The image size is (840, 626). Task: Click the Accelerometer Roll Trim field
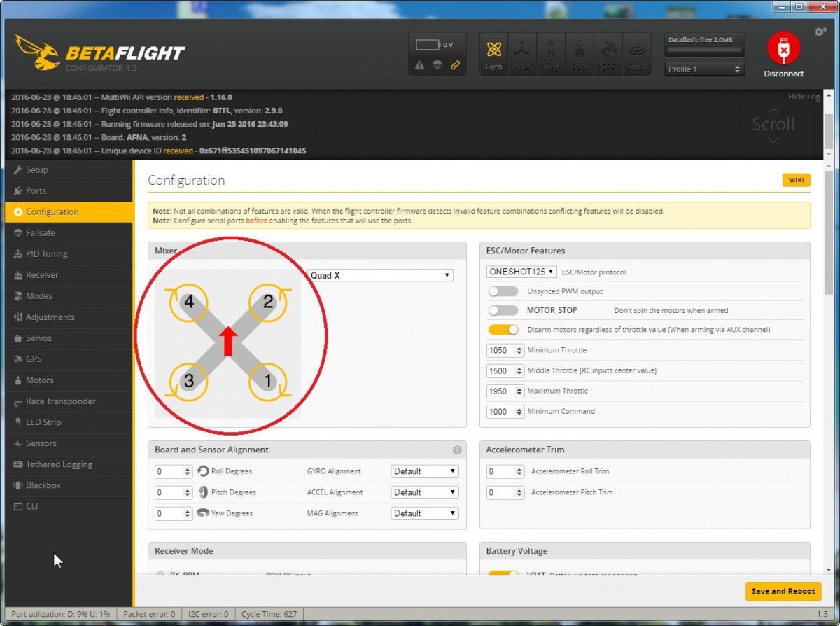[x=505, y=471]
